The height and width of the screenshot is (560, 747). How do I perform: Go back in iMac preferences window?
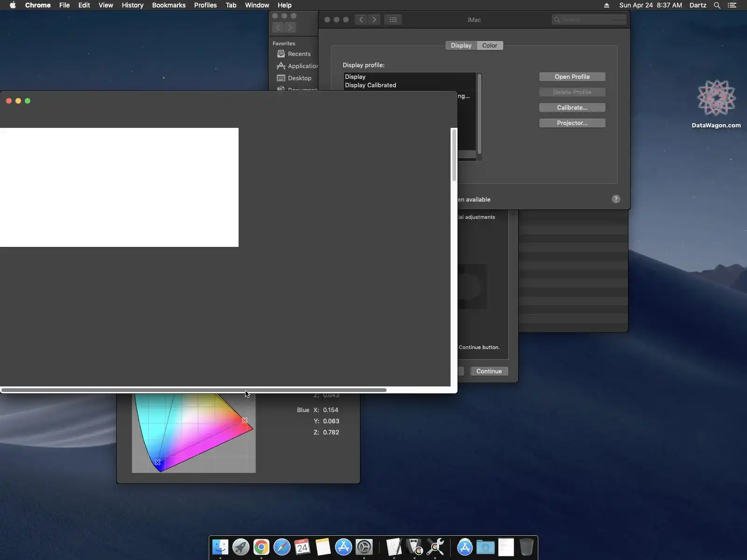click(x=361, y=20)
